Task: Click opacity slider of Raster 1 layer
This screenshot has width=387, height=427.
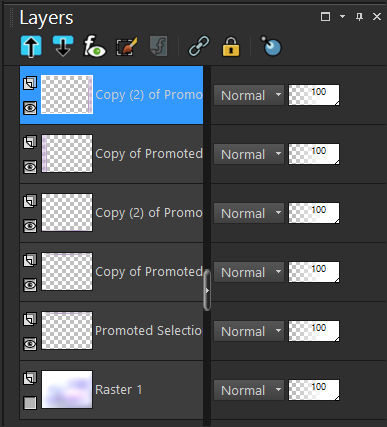Action: (x=314, y=390)
